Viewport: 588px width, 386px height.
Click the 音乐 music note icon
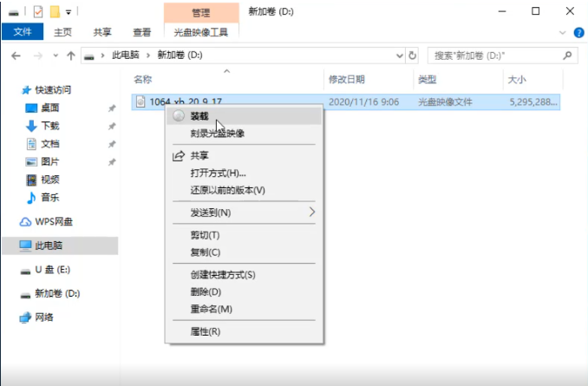pos(31,198)
